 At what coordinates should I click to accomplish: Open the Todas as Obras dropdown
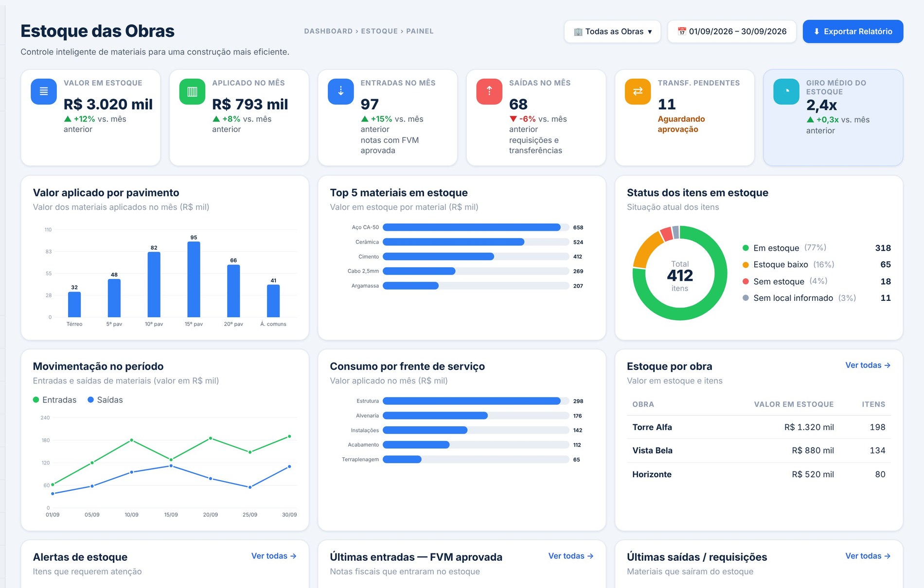point(612,32)
